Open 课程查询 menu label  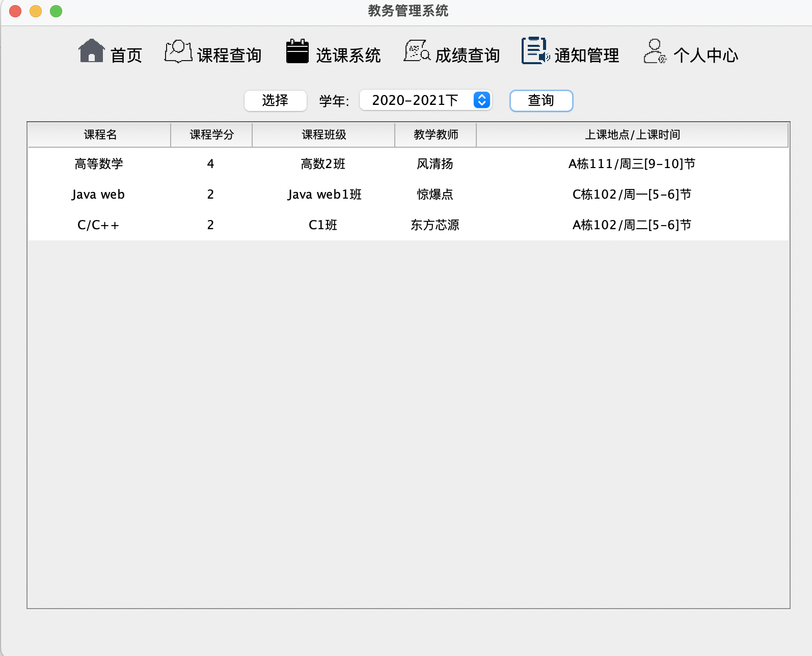coord(229,55)
